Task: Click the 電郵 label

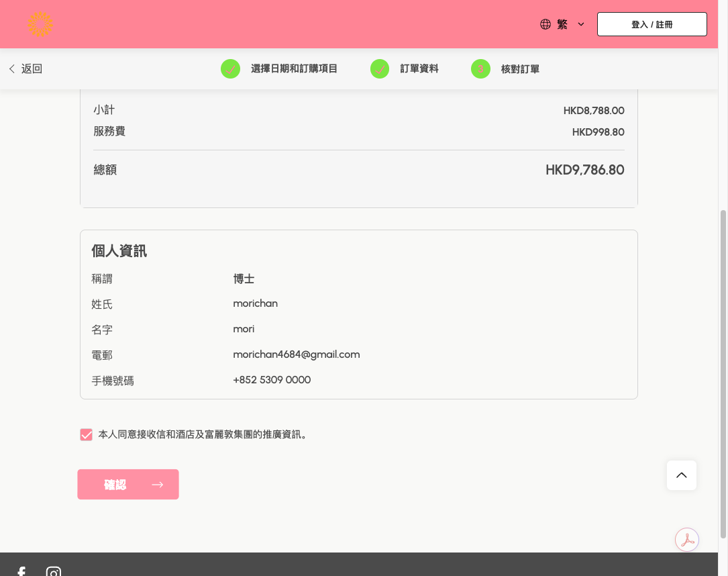Action: 102,355
